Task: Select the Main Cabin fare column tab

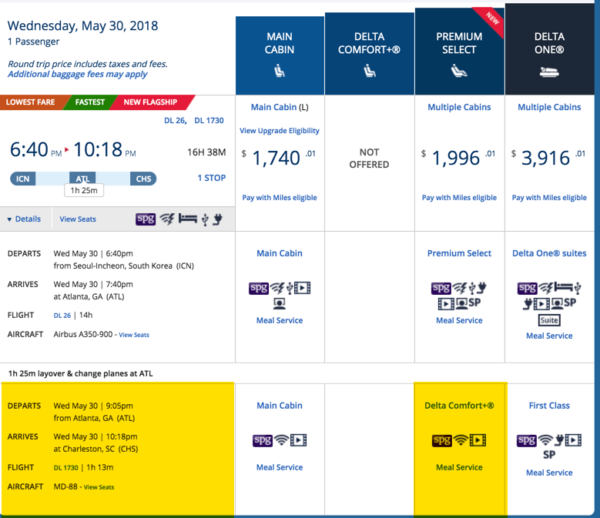Action: [280, 56]
